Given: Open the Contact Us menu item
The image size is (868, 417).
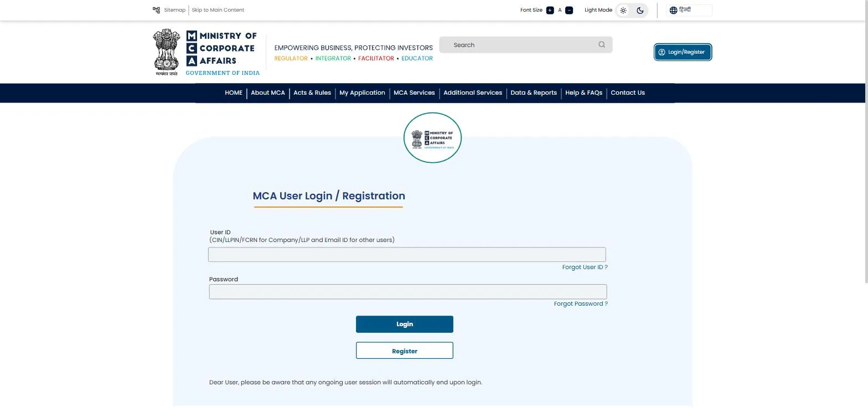Looking at the screenshot, I should (x=628, y=93).
